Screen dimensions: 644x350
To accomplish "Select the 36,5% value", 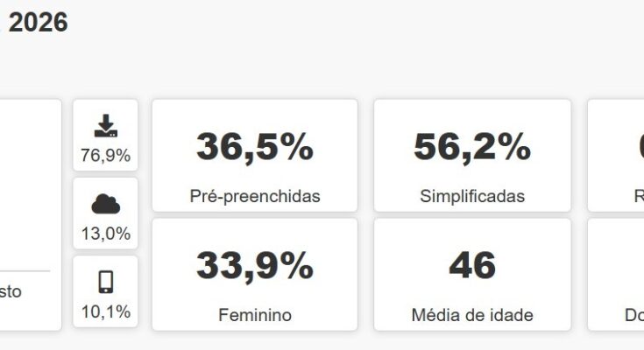I will [254, 147].
